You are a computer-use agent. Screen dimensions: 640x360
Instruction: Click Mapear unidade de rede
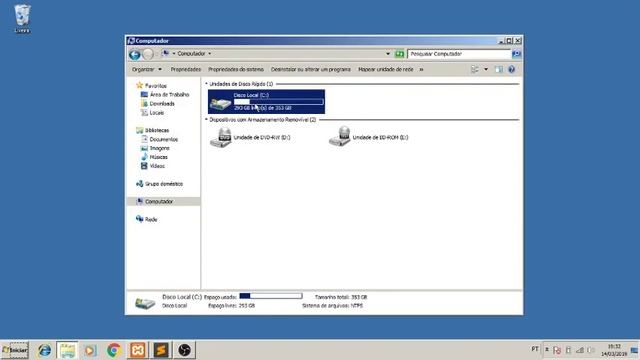386,69
